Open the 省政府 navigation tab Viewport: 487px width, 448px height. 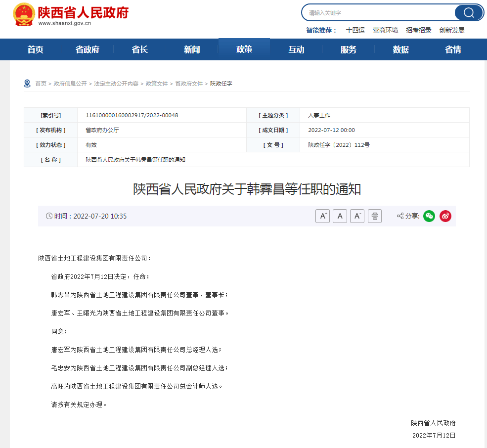pos(88,49)
